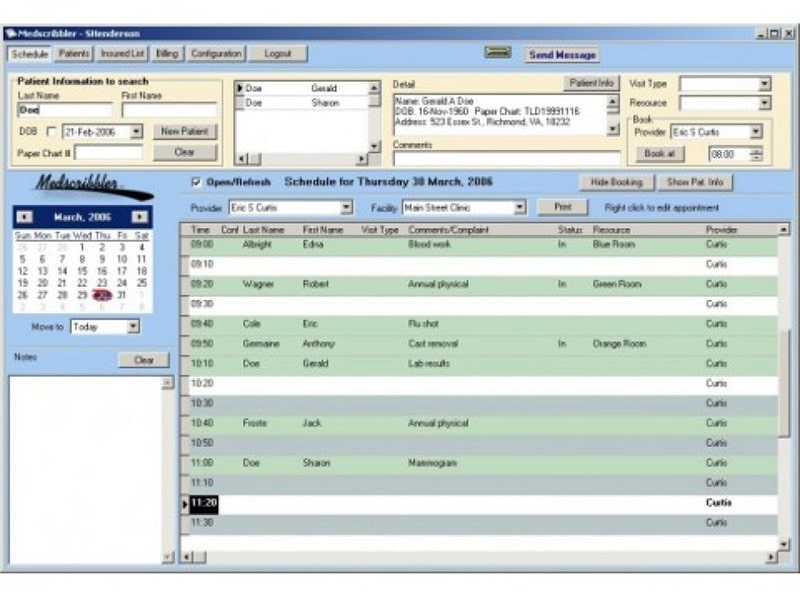800x600 pixels.
Task: Click the Last Name search field
Action: (65, 110)
